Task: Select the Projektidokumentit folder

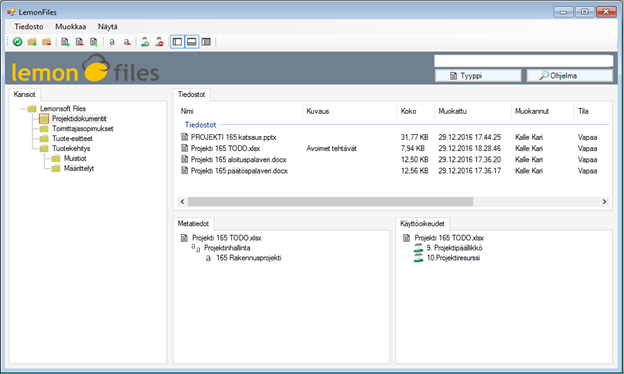Action: pyautogui.click(x=79, y=119)
